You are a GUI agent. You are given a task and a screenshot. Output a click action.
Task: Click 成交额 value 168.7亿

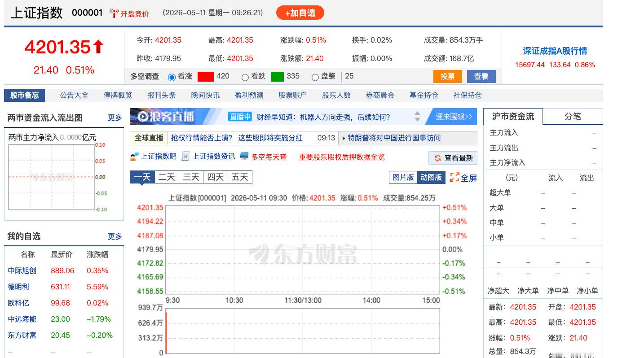[x=462, y=58]
